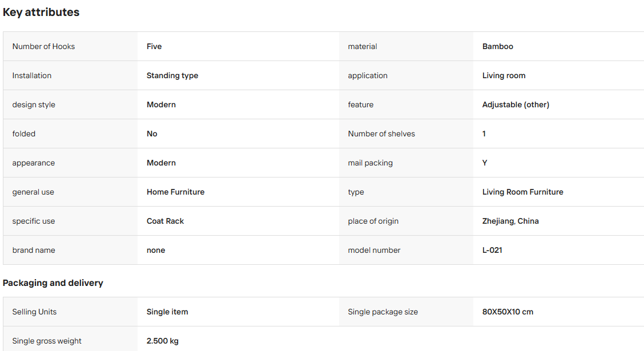Click the gross weight value 2.500 kg
The image size is (644, 351).
point(162,341)
